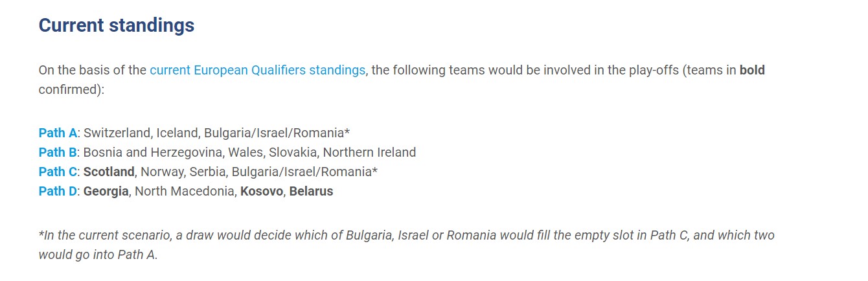
Task: Click the bold Scotland team name
Action: click(109, 172)
